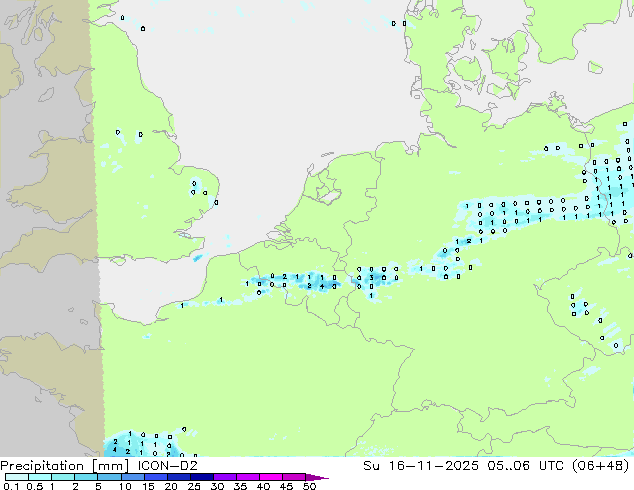Select the 25–30 mm dark blue legend color
Image resolution: width=634 pixels, height=490 pixels.
(201, 477)
